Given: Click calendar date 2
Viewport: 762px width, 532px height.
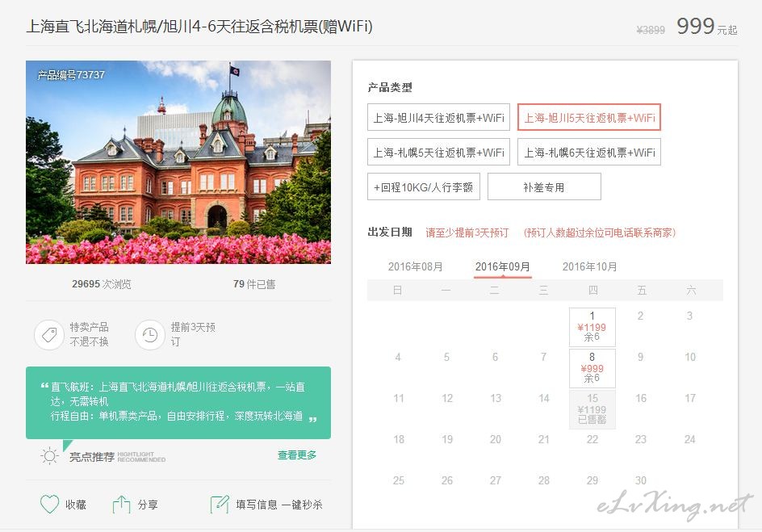Looking at the screenshot, I should [640, 316].
